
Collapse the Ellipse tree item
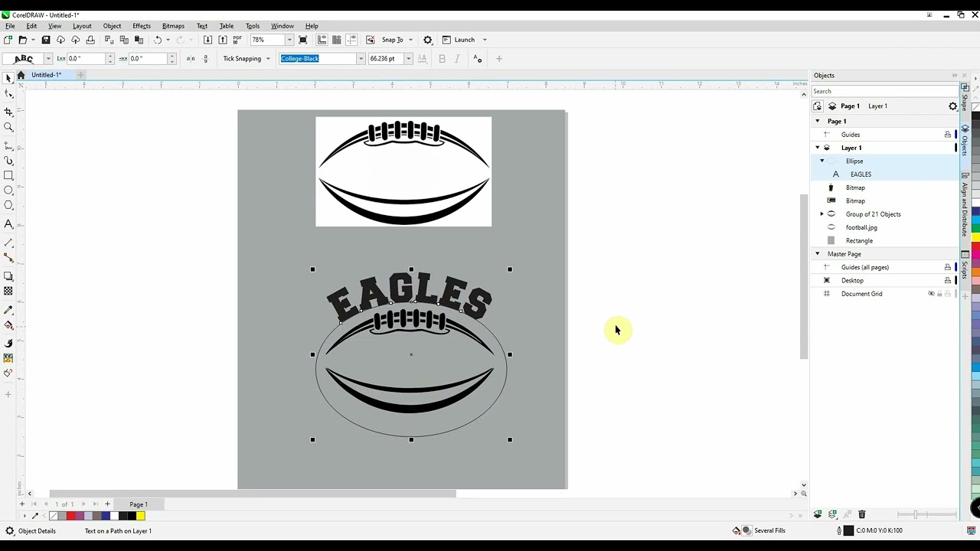[822, 161]
